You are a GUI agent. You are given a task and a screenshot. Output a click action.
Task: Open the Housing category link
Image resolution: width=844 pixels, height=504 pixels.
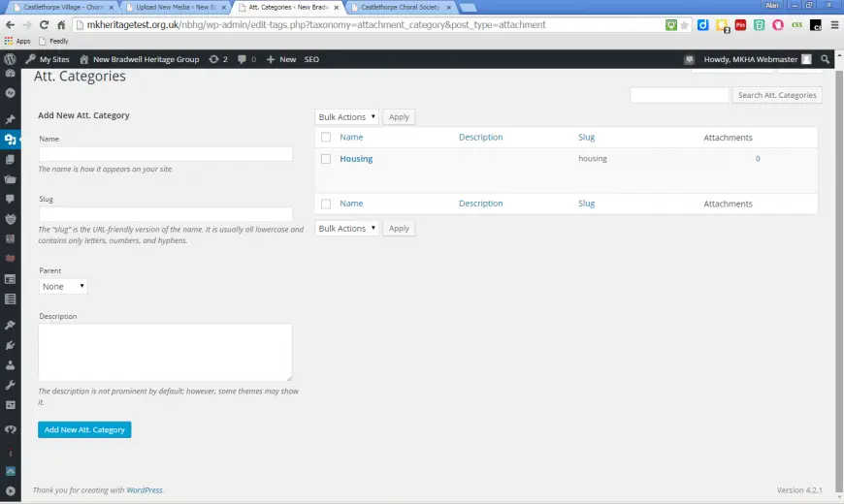(356, 159)
